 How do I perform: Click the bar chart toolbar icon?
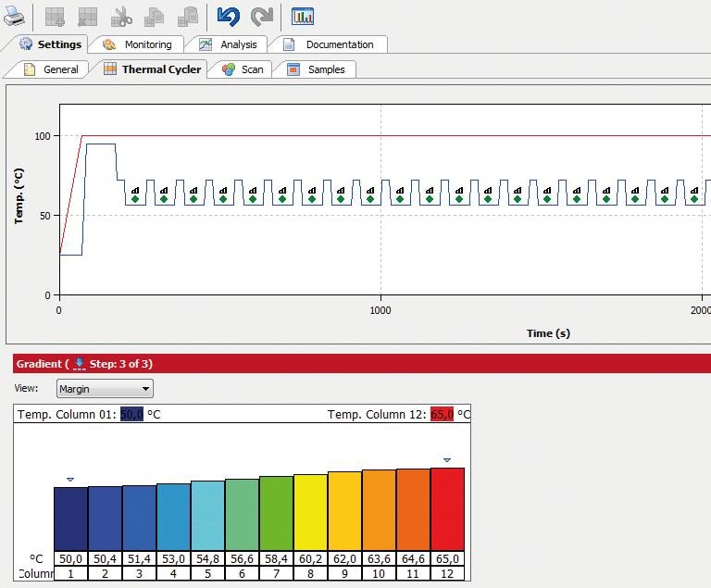(303, 17)
